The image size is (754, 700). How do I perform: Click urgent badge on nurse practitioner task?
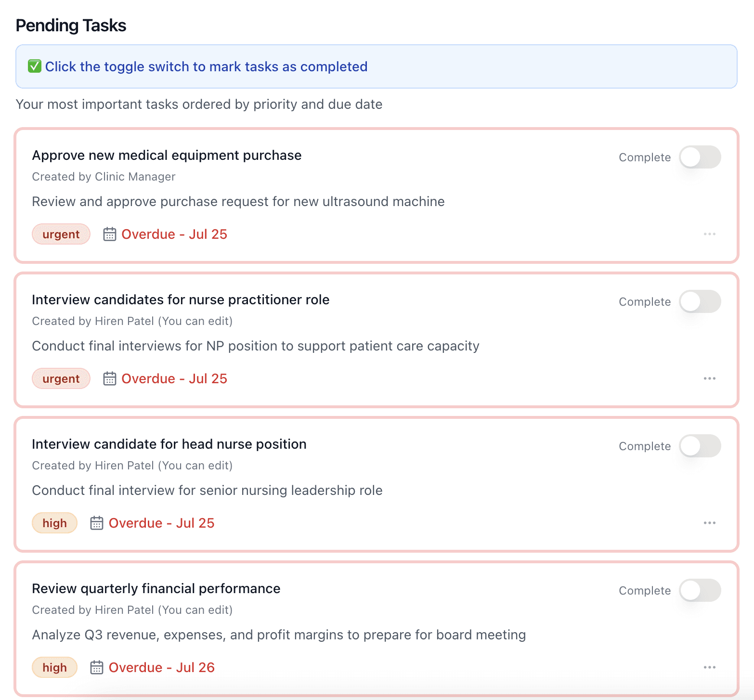point(61,379)
